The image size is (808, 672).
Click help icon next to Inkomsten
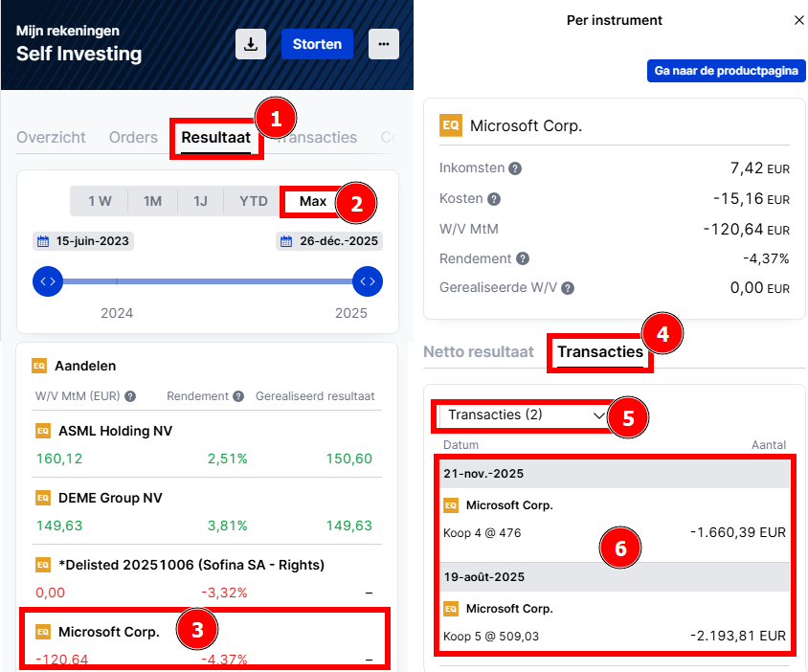pos(515,168)
